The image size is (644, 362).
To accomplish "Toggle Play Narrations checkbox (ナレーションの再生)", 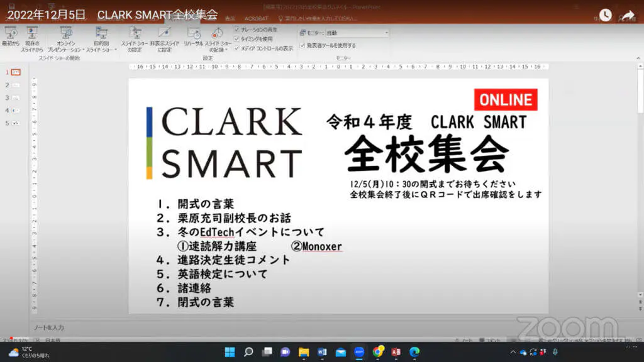I will pos(236,30).
